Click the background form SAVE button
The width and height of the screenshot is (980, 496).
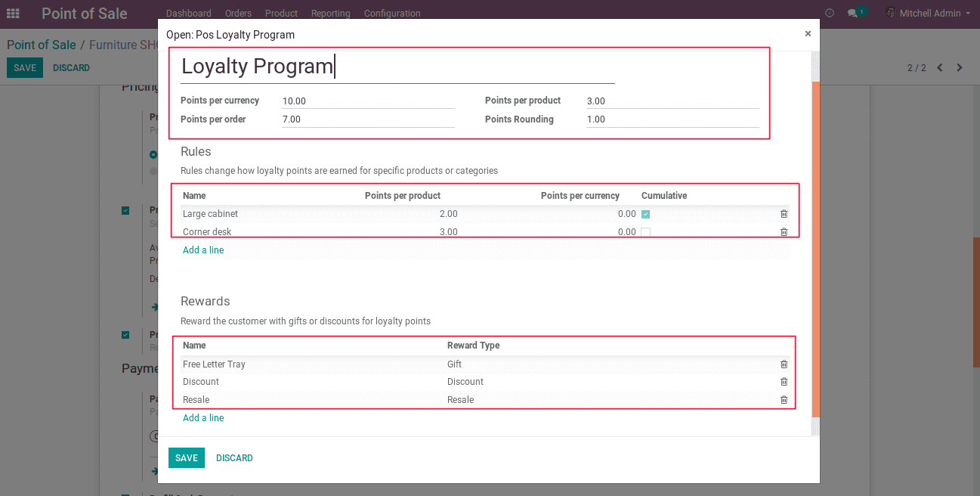(x=25, y=68)
